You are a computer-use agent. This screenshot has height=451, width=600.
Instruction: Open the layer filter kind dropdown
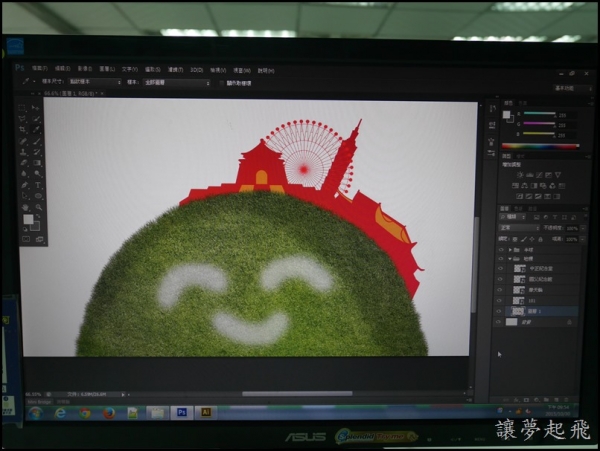click(x=513, y=217)
